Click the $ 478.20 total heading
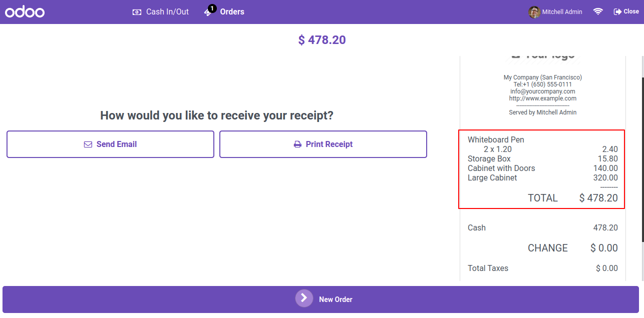 [322, 40]
